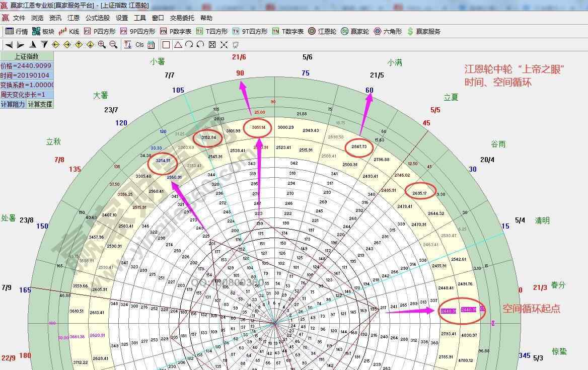The width and height of the screenshot is (588, 370).
Task: Zoom out with the magnifier minus icon
Action: (x=113, y=45)
